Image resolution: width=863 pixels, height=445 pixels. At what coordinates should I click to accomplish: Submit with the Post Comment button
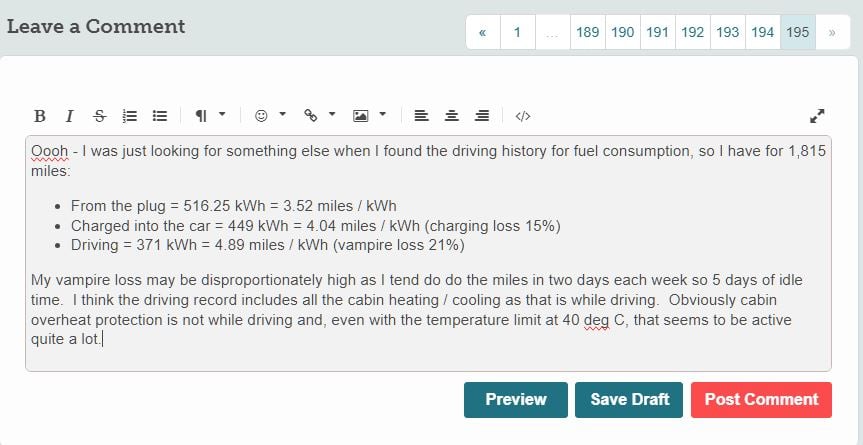(x=762, y=400)
